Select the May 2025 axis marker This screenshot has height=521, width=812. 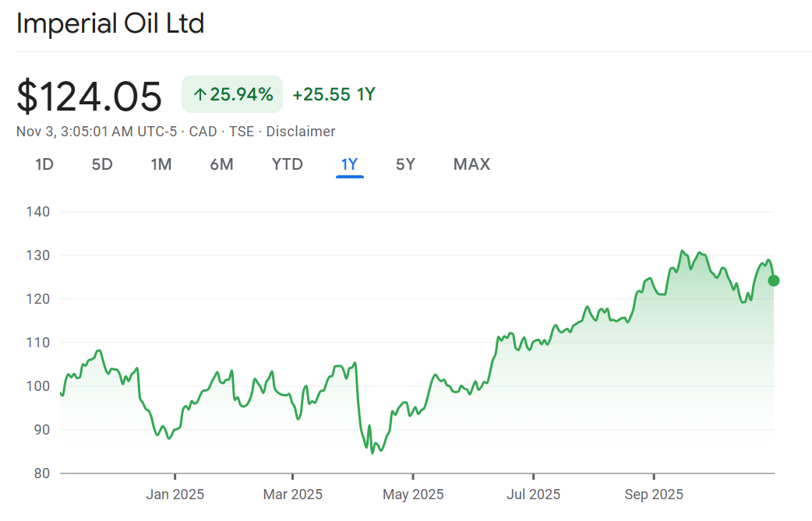click(x=413, y=495)
